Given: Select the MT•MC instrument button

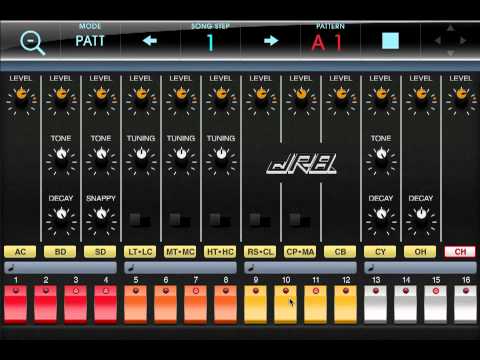Looking at the screenshot, I should [x=180, y=252].
